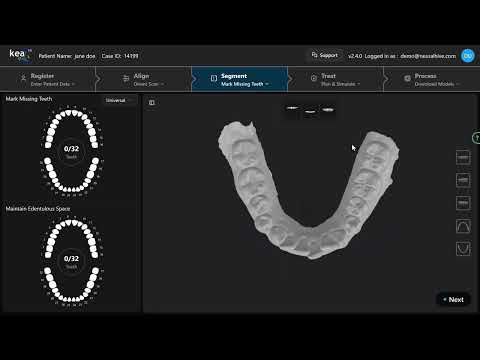Open the Process Download Models tab
This screenshot has height=360, width=480.
pyautogui.click(x=433, y=79)
